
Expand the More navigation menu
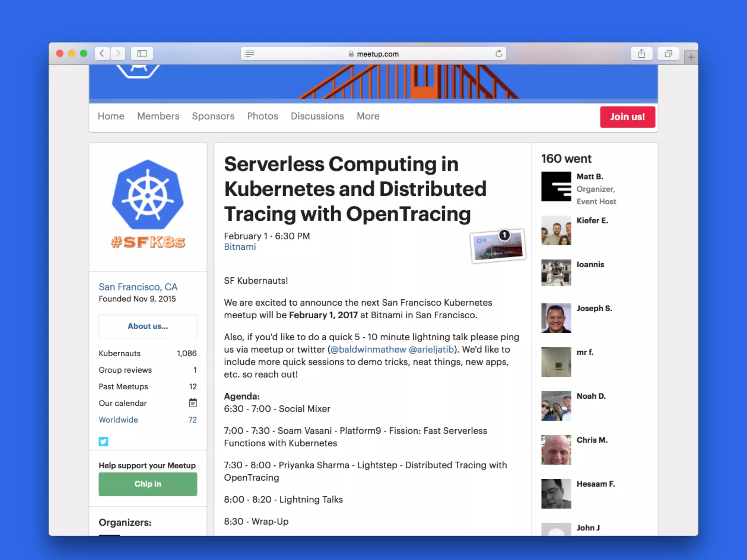[x=368, y=116]
